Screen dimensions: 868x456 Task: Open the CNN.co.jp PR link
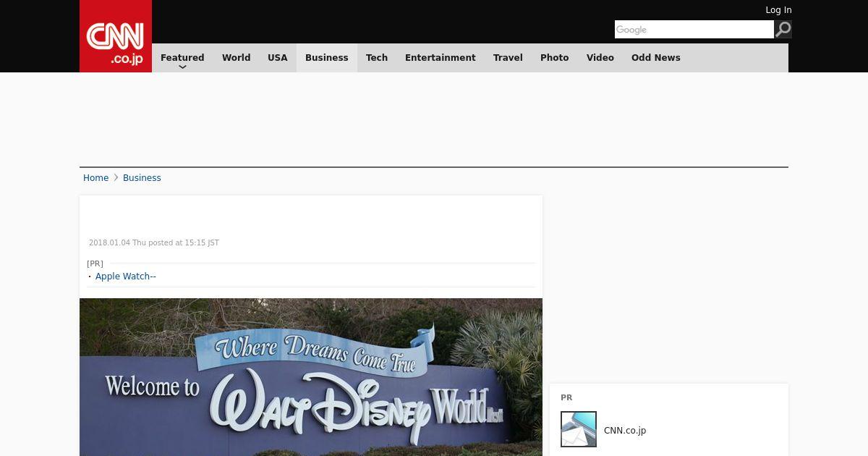[625, 431]
